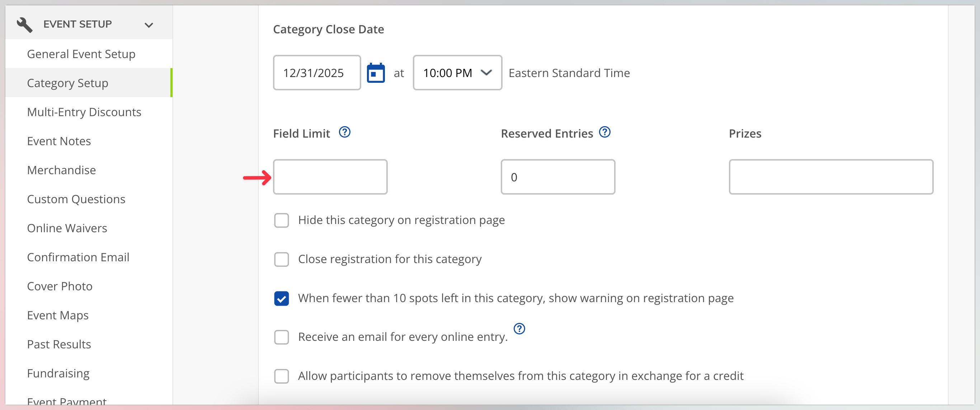
Task: Go to Multi-Entry Discounts
Action: click(84, 112)
